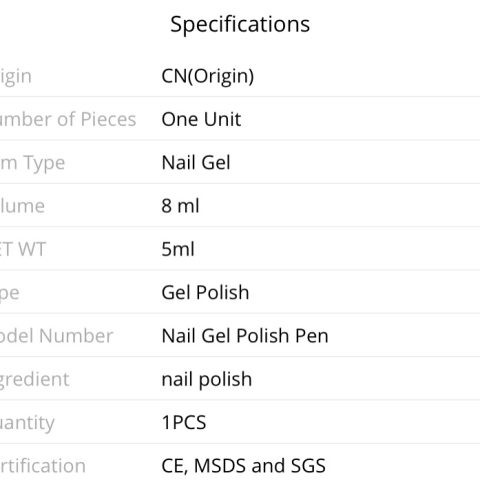
Task: Click the Specifications heading
Action: click(x=240, y=24)
